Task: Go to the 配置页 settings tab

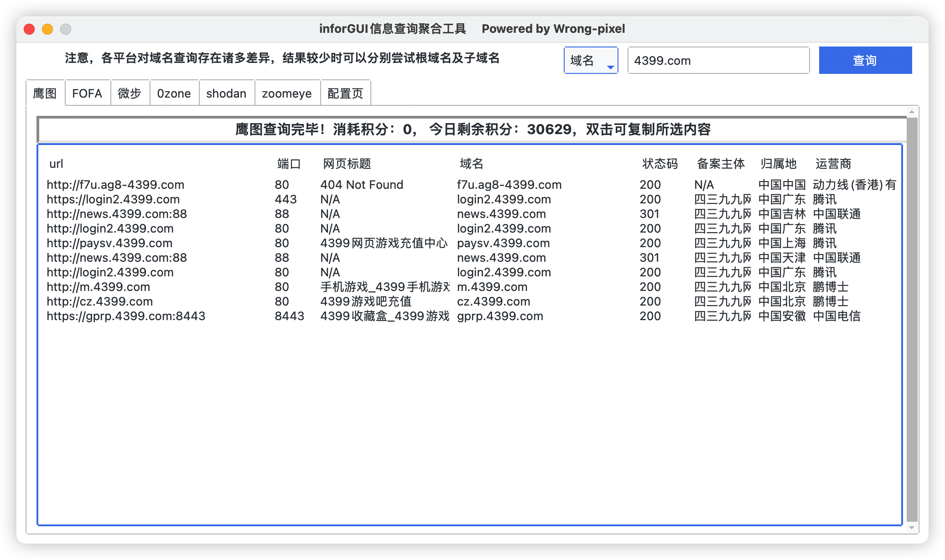Action: tap(345, 93)
